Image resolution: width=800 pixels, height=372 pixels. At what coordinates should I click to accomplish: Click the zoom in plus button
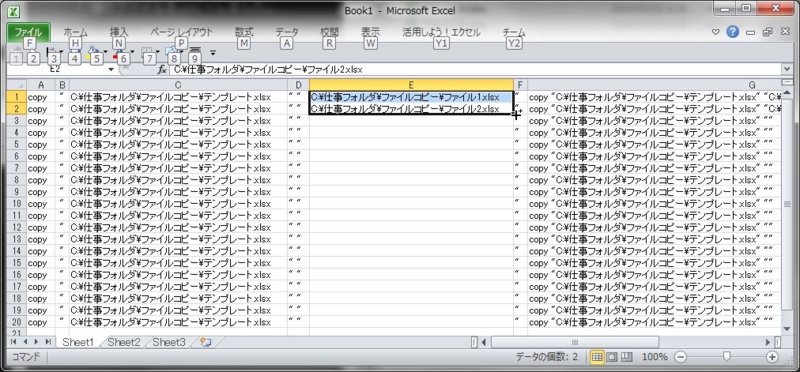[772, 357]
